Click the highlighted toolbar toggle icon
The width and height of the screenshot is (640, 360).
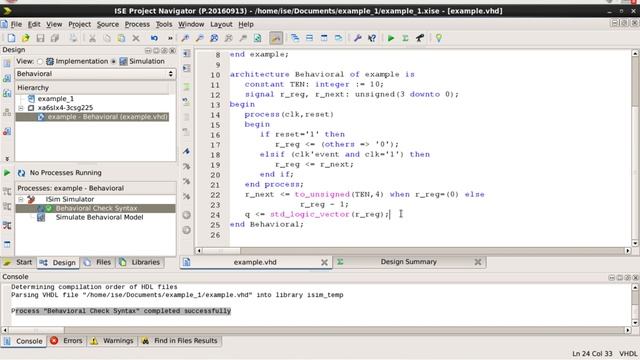tap(276, 38)
